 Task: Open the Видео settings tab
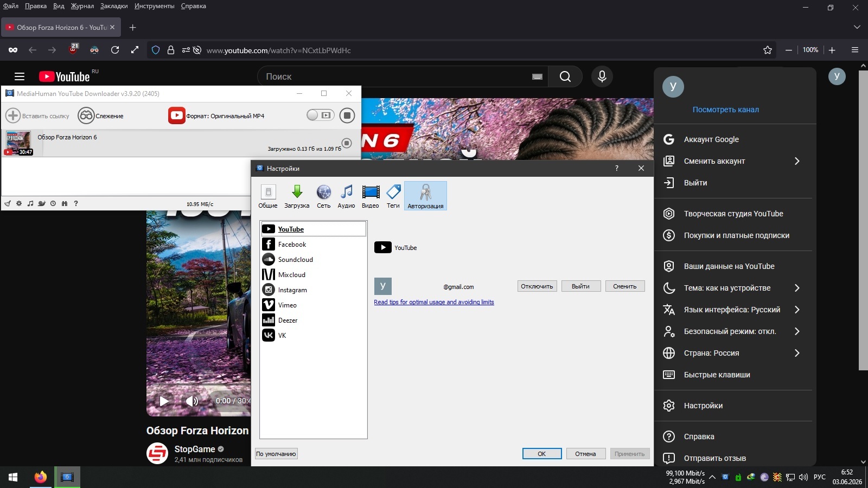[x=371, y=196]
